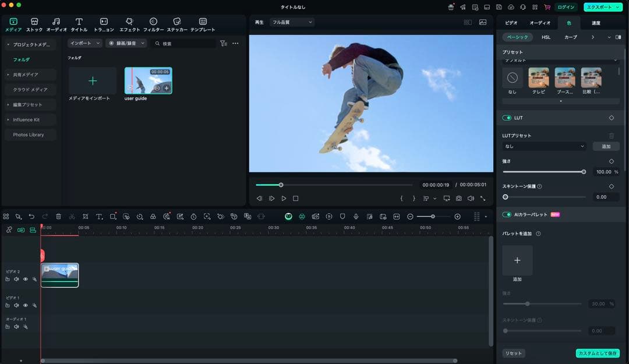Undo the last action
Viewport: 629px width, 364px height.
point(32,216)
